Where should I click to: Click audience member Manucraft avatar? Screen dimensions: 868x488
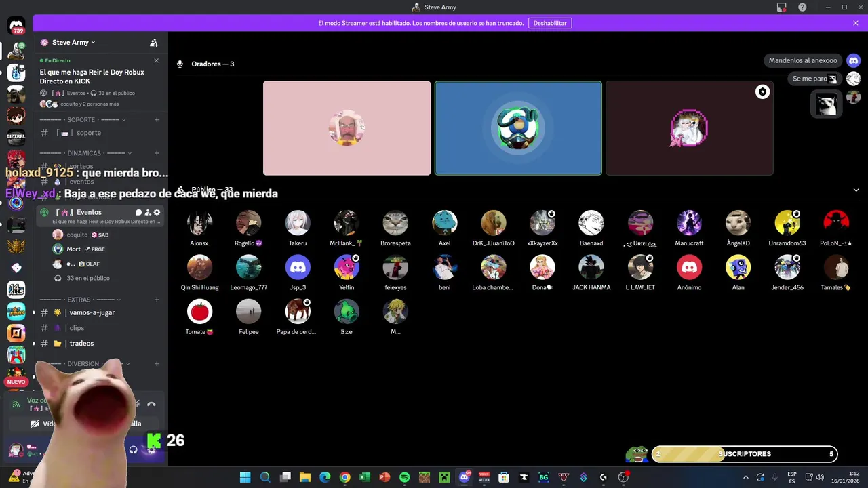click(689, 223)
